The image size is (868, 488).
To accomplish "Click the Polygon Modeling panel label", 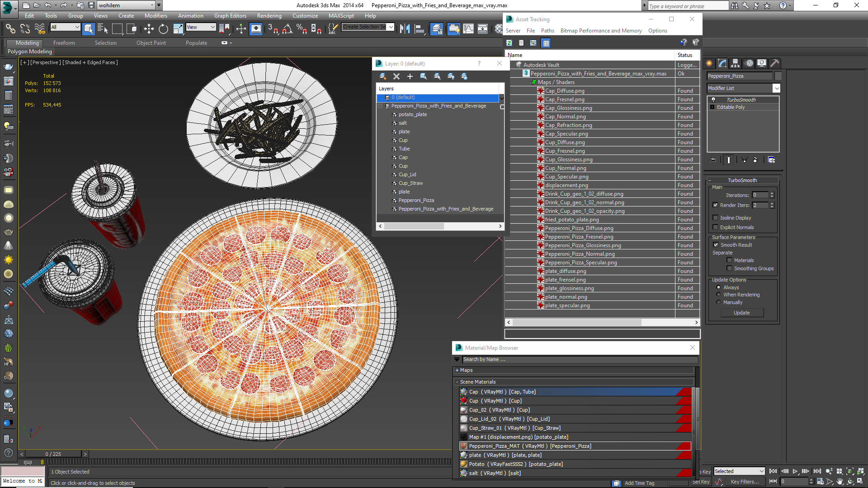I will pyautogui.click(x=30, y=52).
